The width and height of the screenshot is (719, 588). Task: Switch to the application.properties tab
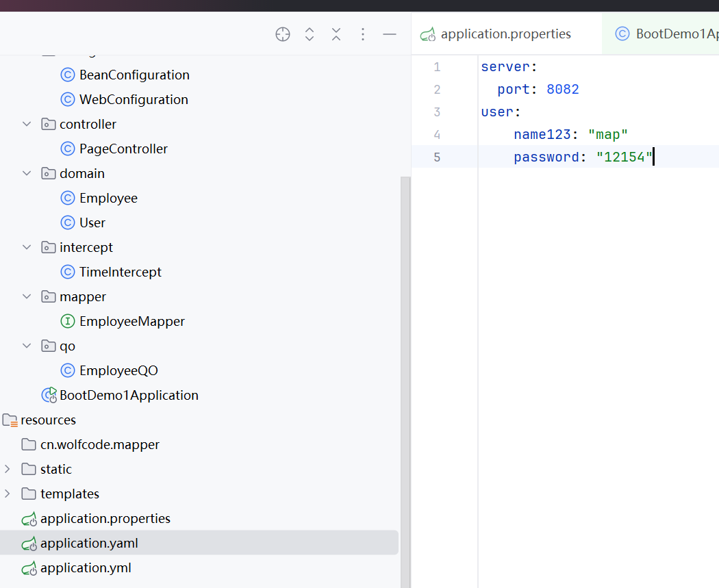(x=505, y=34)
